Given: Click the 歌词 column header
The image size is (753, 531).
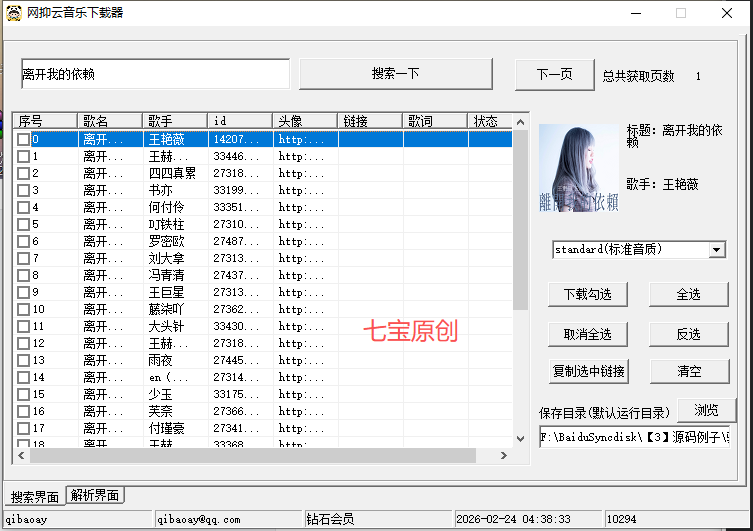Looking at the screenshot, I should (435, 121).
